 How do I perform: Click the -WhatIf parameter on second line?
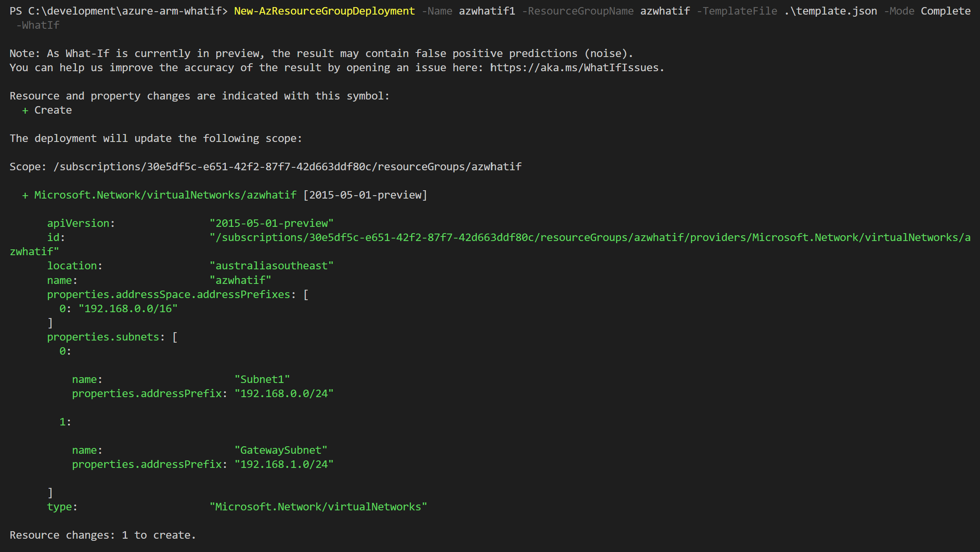(x=38, y=25)
